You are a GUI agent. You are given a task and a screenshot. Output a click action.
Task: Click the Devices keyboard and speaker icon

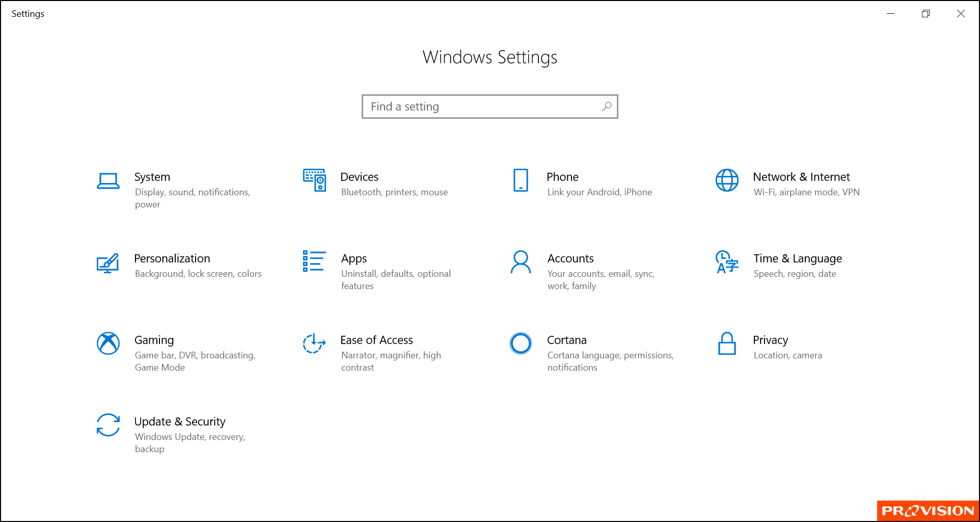(x=314, y=180)
